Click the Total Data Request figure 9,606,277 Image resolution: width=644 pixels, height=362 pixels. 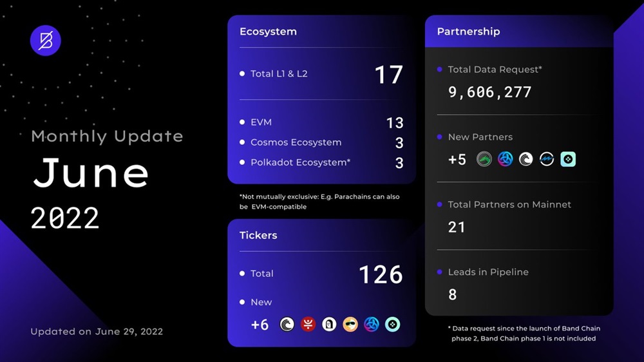(x=489, y=92)
